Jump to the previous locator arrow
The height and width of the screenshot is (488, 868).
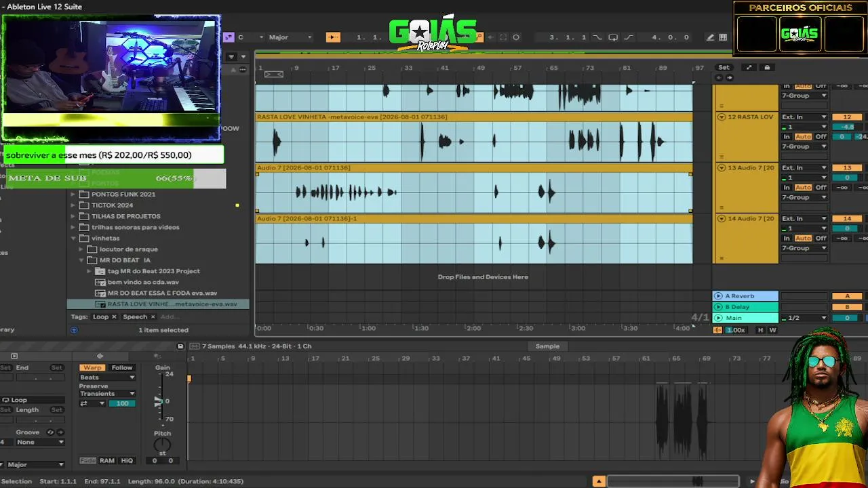click(719, 77)
